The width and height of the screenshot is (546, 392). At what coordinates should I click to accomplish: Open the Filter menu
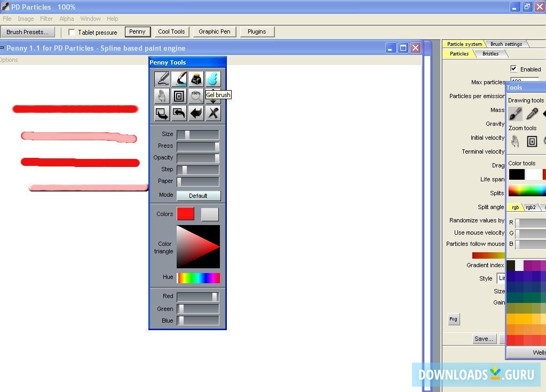(46, 19)
